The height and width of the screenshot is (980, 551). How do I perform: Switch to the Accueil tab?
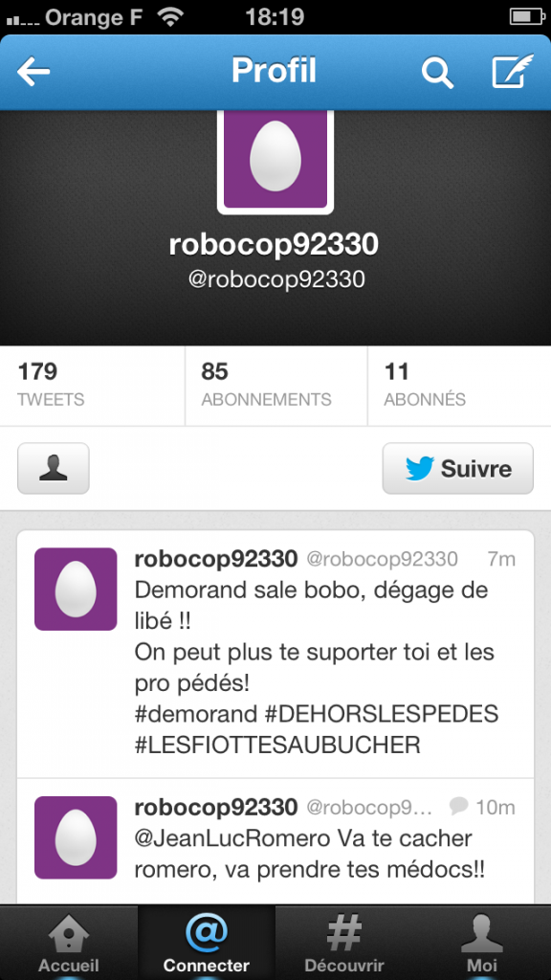click(69, 943)
